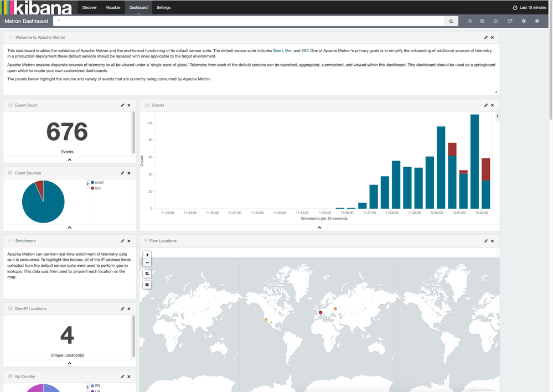Collapse the Events chart via its side chevron
553x392 pixels.
497,116
